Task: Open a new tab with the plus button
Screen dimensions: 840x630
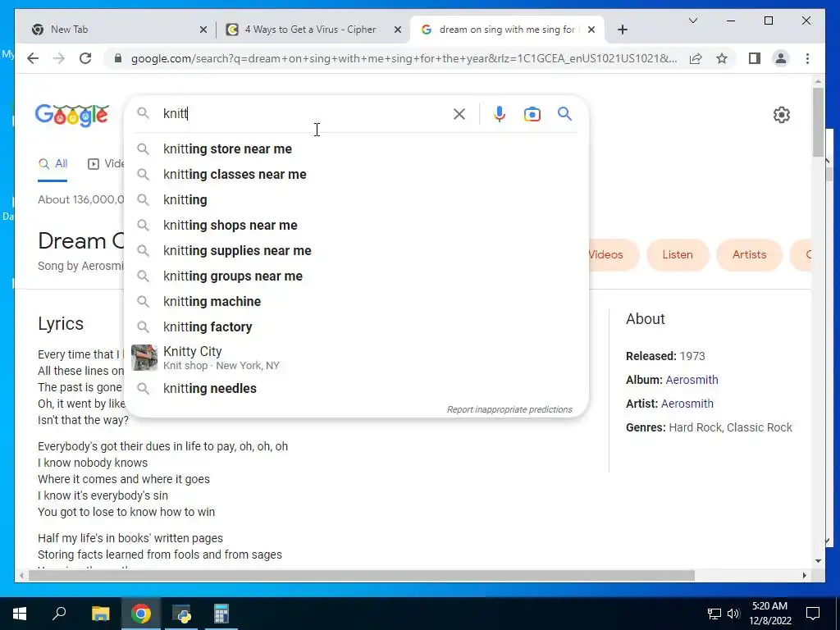Action: pos(622,30)
